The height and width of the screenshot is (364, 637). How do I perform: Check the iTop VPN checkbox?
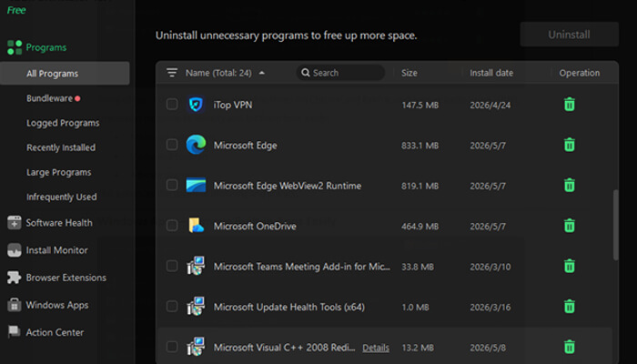tap(172, 105)
